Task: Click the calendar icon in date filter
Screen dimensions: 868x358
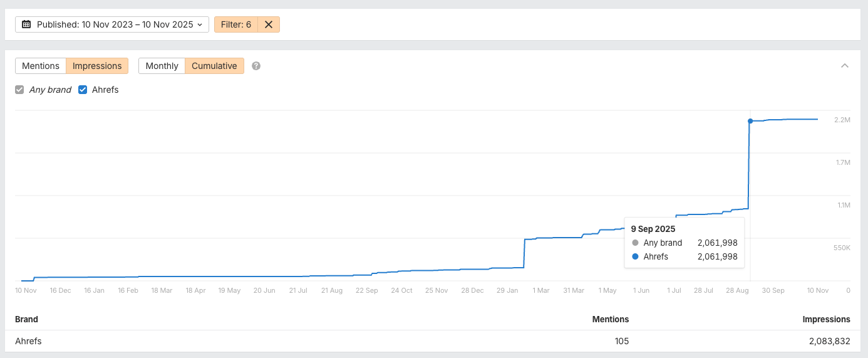Action: [26, 24]
